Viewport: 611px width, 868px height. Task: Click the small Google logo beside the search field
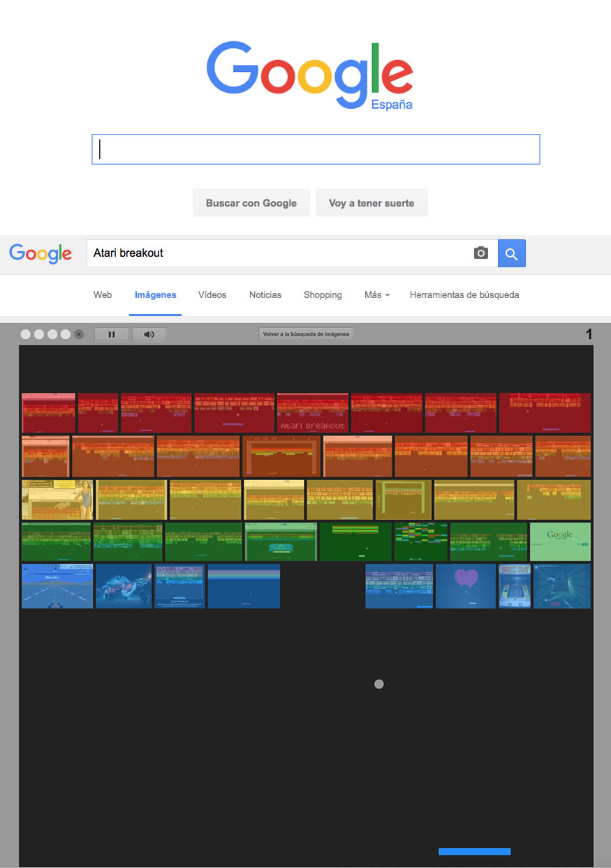pos(41,253)
